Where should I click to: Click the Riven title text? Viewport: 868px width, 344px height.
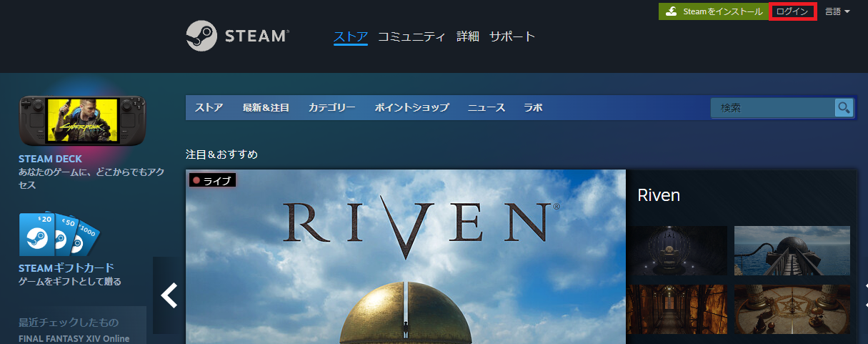[659, 195]
